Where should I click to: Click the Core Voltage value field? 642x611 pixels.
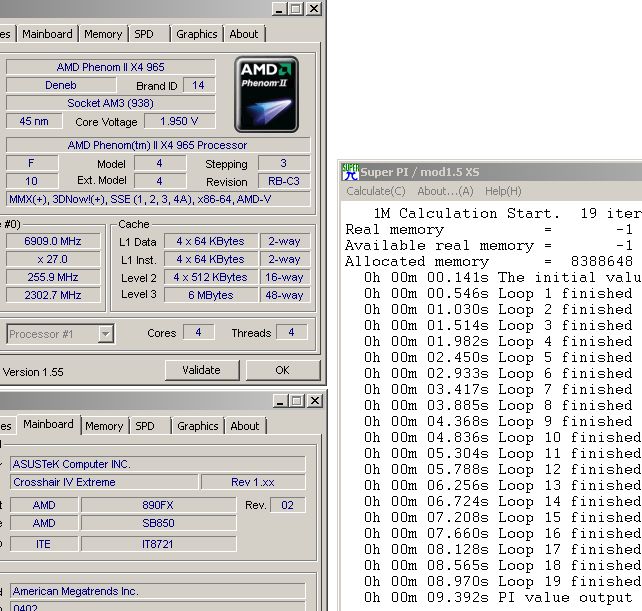(x=179, y=121)
